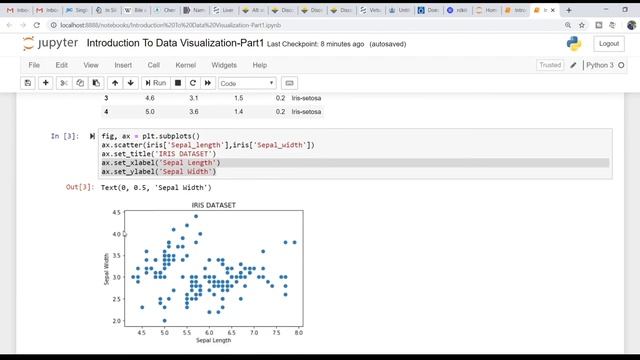Image resolution: width=640 pixels, height=360 pixels.
Task: Switch to the second Gmail Inbox tab
Action: (47, 10)
